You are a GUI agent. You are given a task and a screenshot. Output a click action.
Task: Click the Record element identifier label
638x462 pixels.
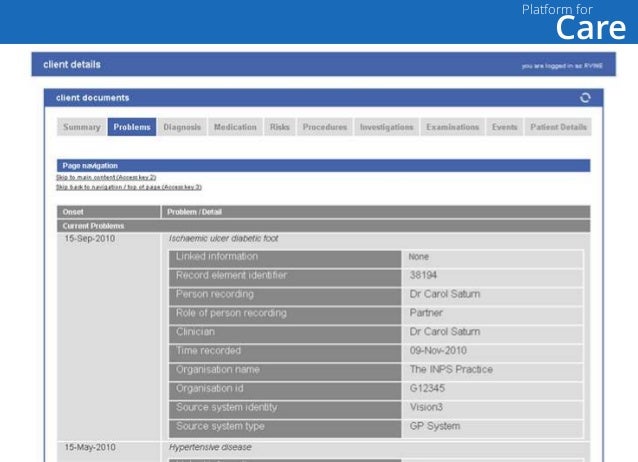231,275
